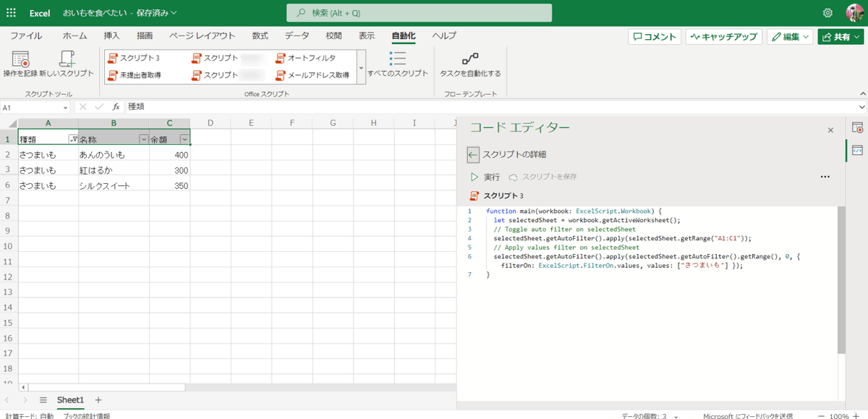This screenshot has width=868, height=419.
Task: Add a new sheet with plus icon
Action: 98,400
